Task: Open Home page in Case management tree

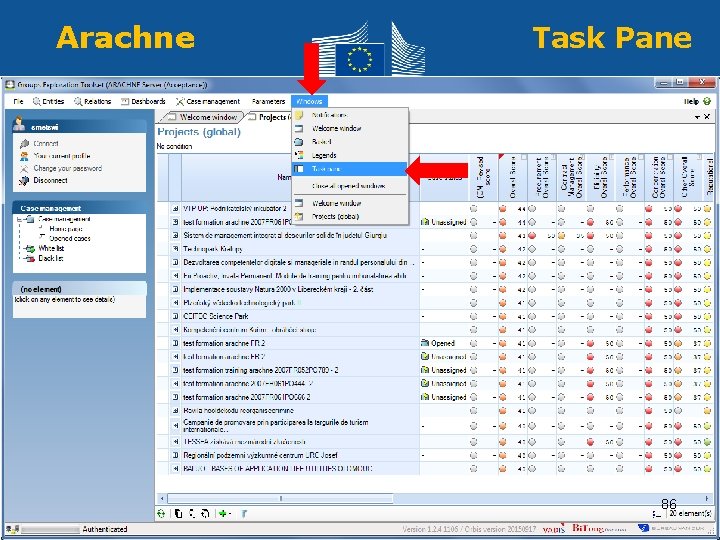Action: [66, 229]
